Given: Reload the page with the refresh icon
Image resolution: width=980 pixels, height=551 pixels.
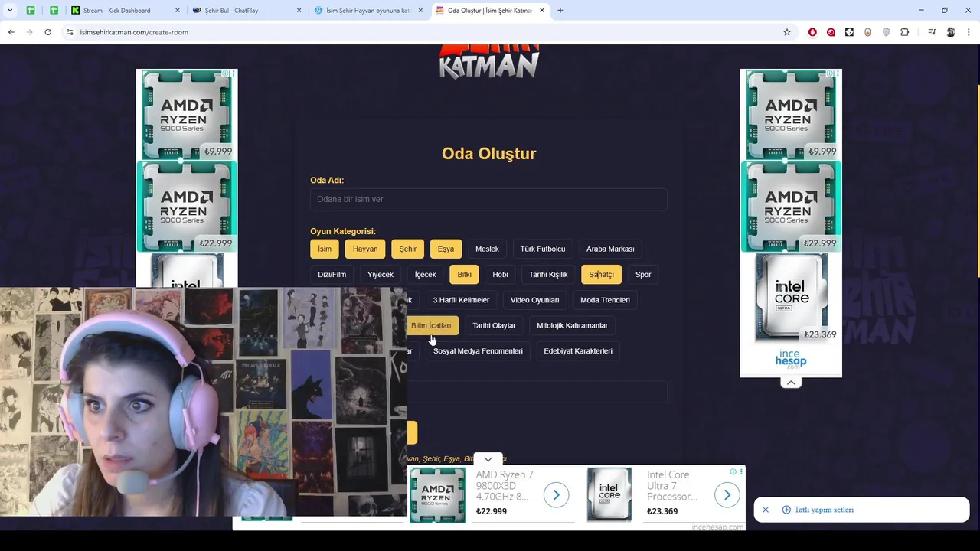Looking at the screenshot, I should point(47,32).
